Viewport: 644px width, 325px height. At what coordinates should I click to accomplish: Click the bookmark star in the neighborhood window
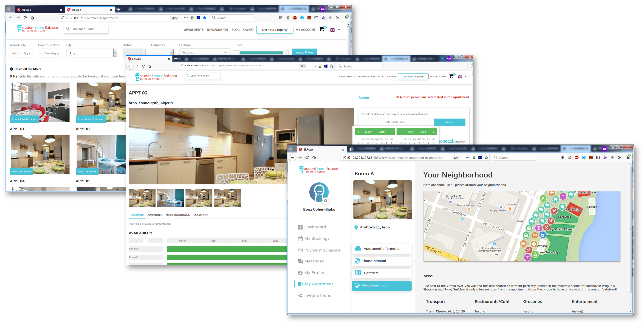click(x=486, y=157)
